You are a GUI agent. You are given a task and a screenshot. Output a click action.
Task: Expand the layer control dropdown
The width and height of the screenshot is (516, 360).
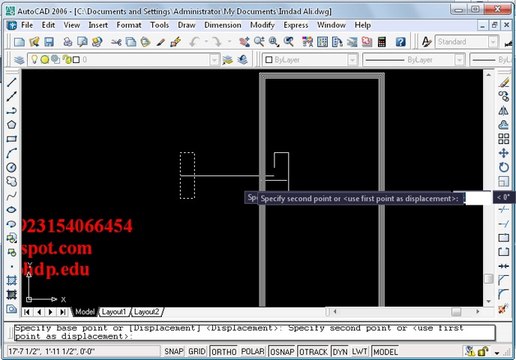tap(215, 60)
